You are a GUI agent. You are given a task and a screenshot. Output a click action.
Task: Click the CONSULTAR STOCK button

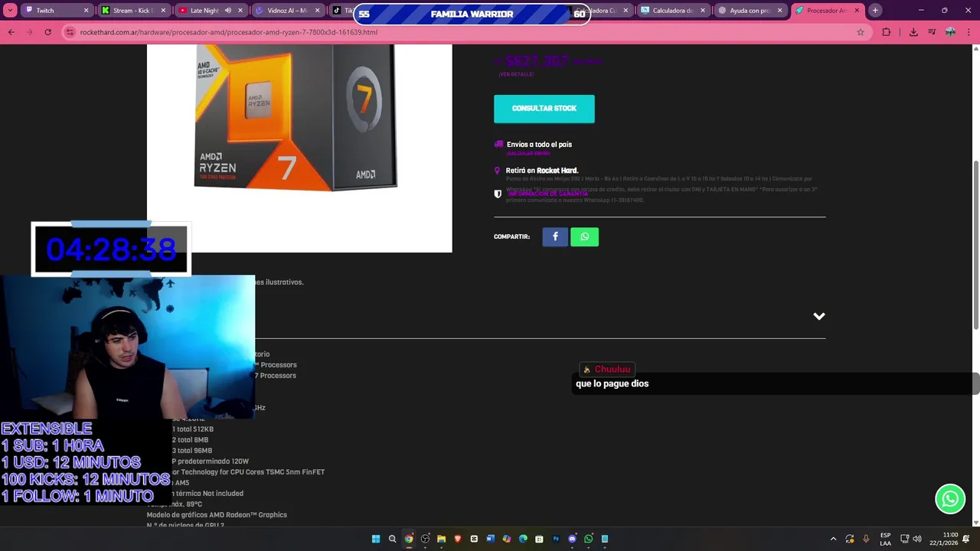point(544,109)
